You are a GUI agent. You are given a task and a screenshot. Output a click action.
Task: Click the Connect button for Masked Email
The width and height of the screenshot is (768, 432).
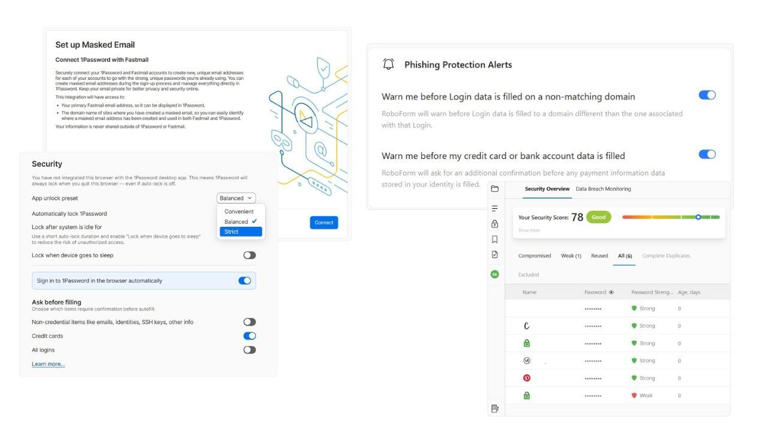tap(324, 222)
